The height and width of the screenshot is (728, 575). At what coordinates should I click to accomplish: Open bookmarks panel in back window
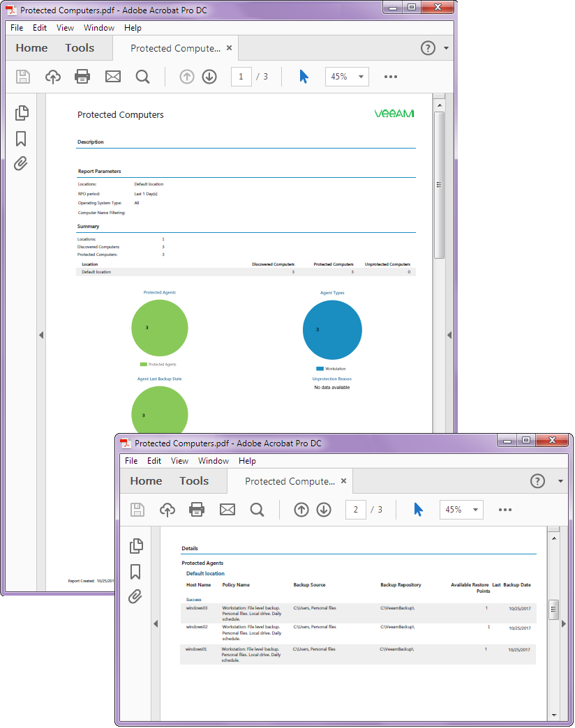21,138
